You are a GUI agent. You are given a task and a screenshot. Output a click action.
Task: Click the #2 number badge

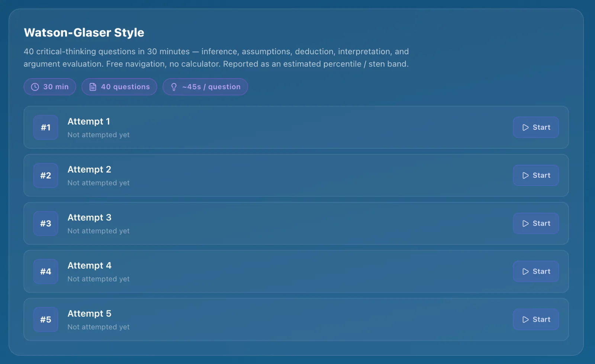(46, 175)
